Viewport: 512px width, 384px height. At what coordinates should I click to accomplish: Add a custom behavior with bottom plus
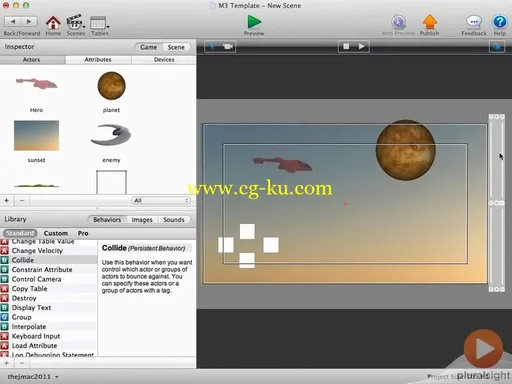pos(6,363)
